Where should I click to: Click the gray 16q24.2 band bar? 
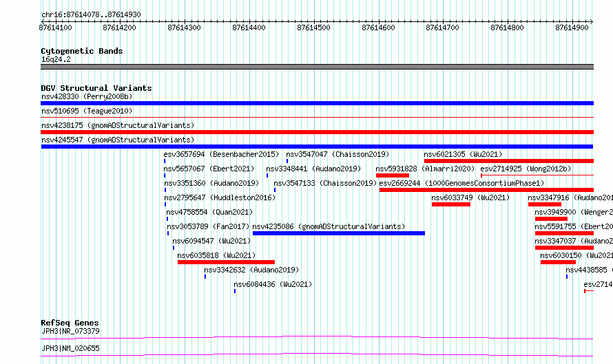317,67
